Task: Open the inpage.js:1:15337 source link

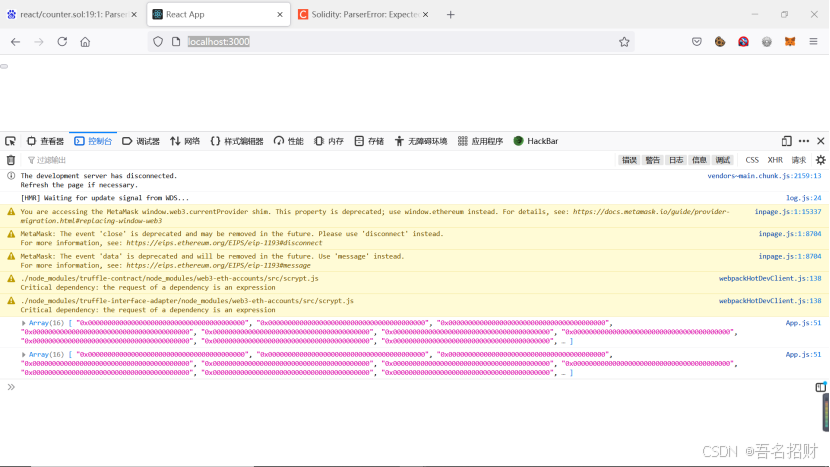Action: (x=788, y=212)
